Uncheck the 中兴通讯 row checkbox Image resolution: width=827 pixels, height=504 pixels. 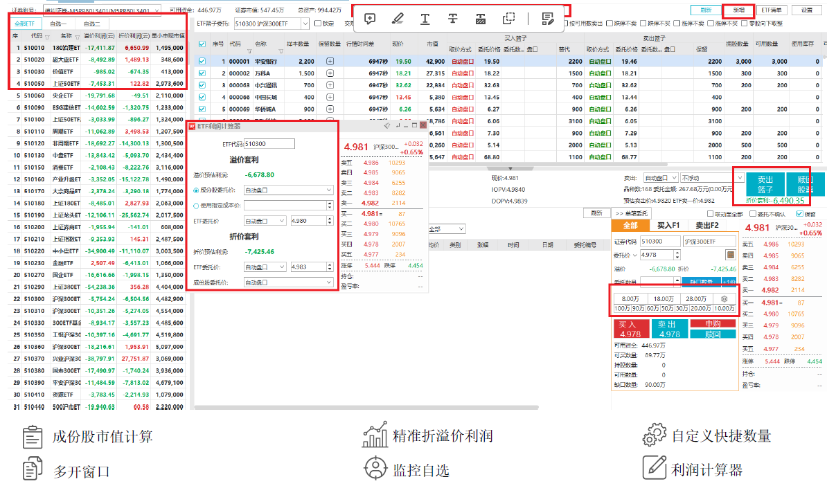tap(202, 85)
